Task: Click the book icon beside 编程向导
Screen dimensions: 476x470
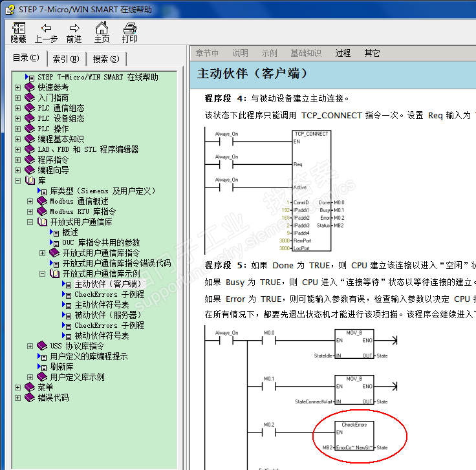Action: coord(30,170)
